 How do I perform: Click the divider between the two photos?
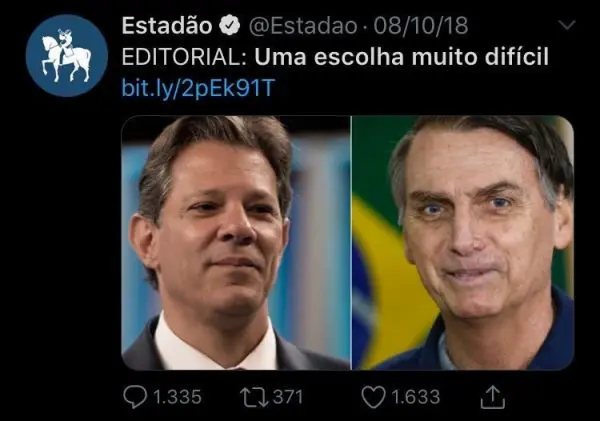click(351, 243)
